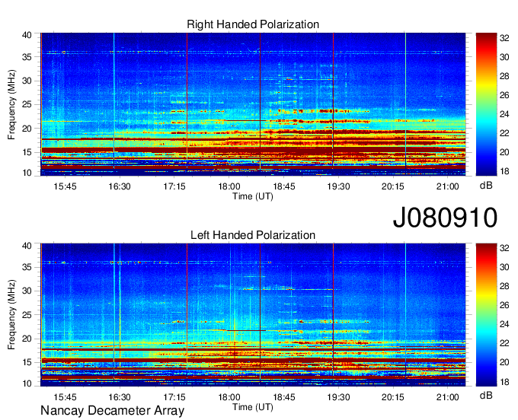Click the 10 MHz tick label on the top plot

27,173
